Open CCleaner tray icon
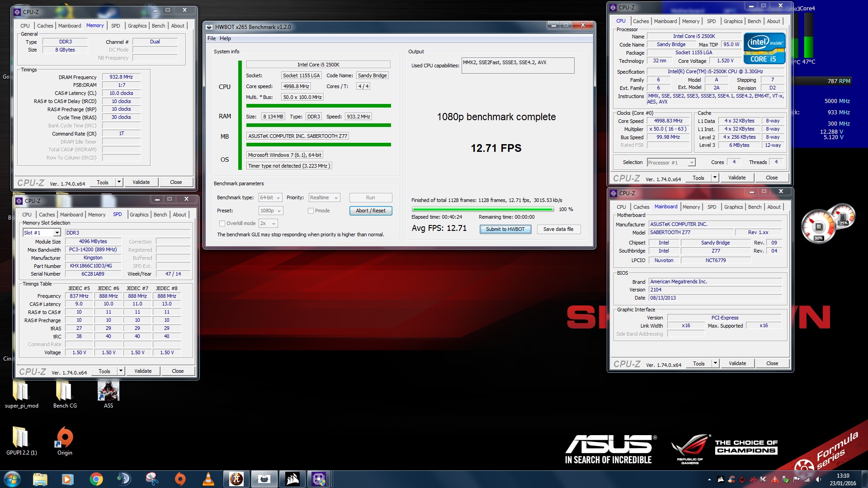The image size is (868, 488). 731,479
